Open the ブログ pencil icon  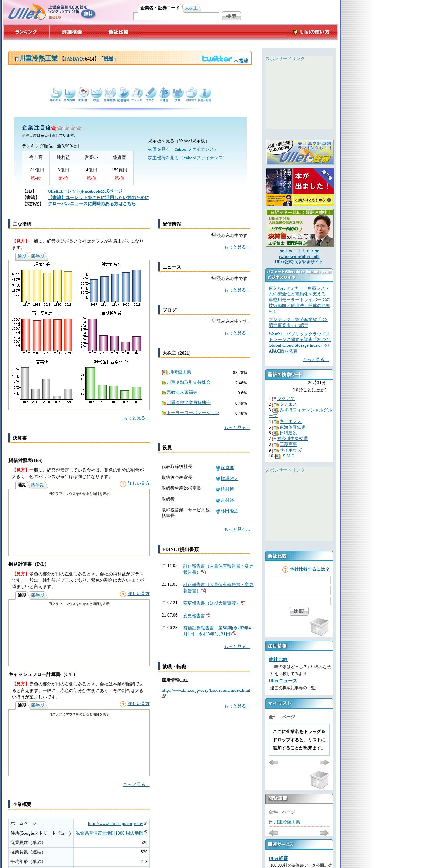pyautogui.click(x=150, y=94)
